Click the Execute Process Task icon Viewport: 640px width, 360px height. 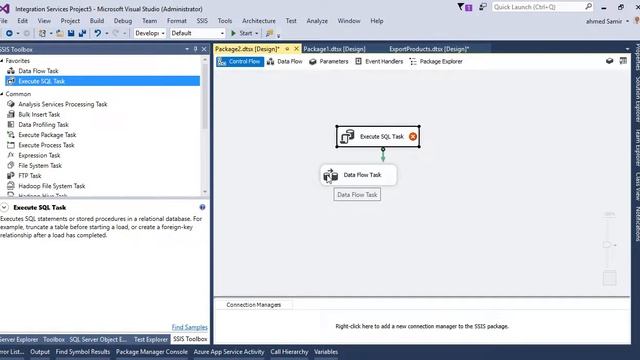click(x=11, y=145)
